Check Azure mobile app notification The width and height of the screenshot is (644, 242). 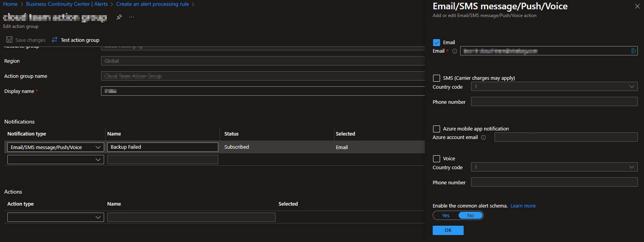(437, 129)
